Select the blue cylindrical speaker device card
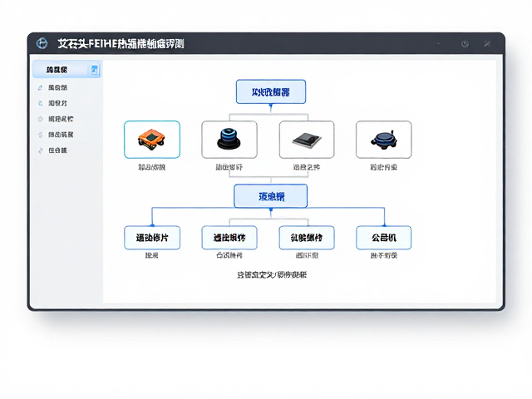The image size is (532, 399). (x=229, y=140)
